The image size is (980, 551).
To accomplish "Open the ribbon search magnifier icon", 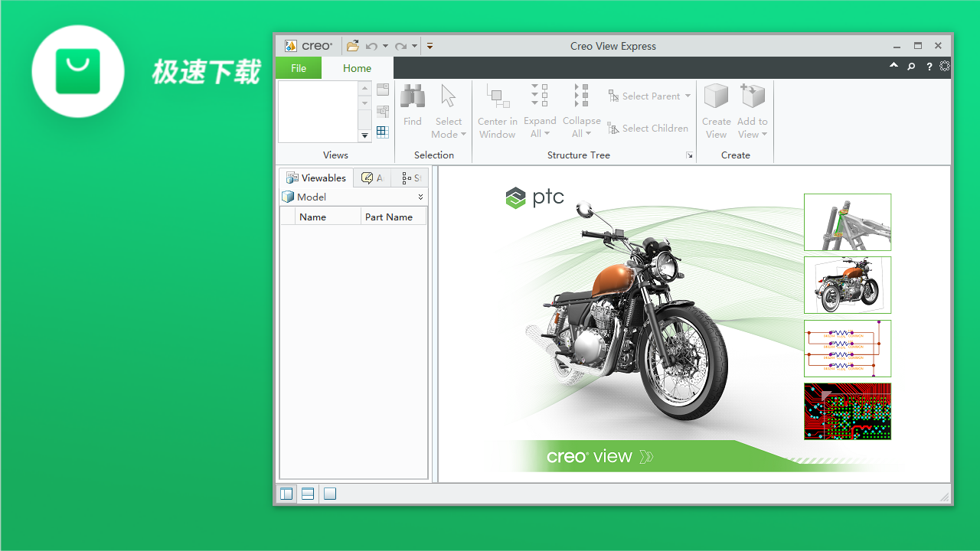I will click(x=911, y=67).
